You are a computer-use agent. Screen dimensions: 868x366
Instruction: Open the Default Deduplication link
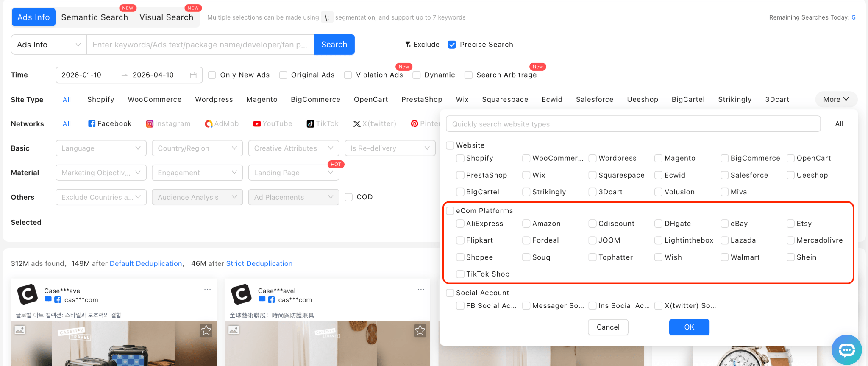coord(146,263)
